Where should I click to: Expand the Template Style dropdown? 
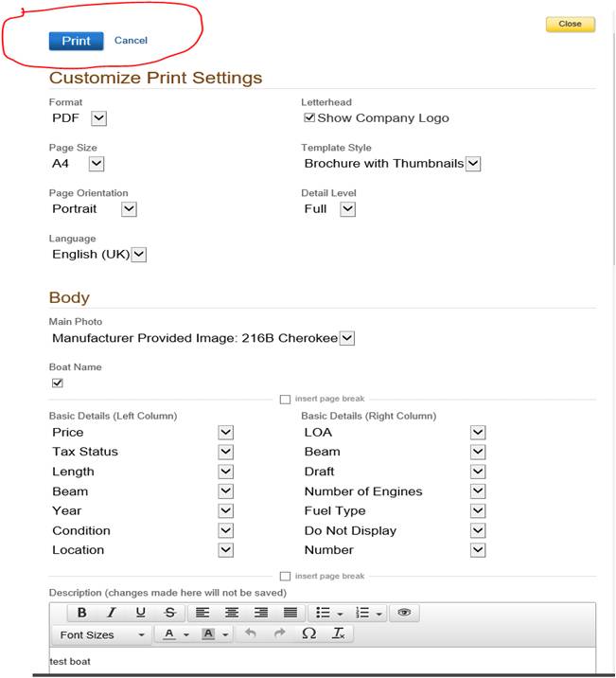click(x=473, y=164)
